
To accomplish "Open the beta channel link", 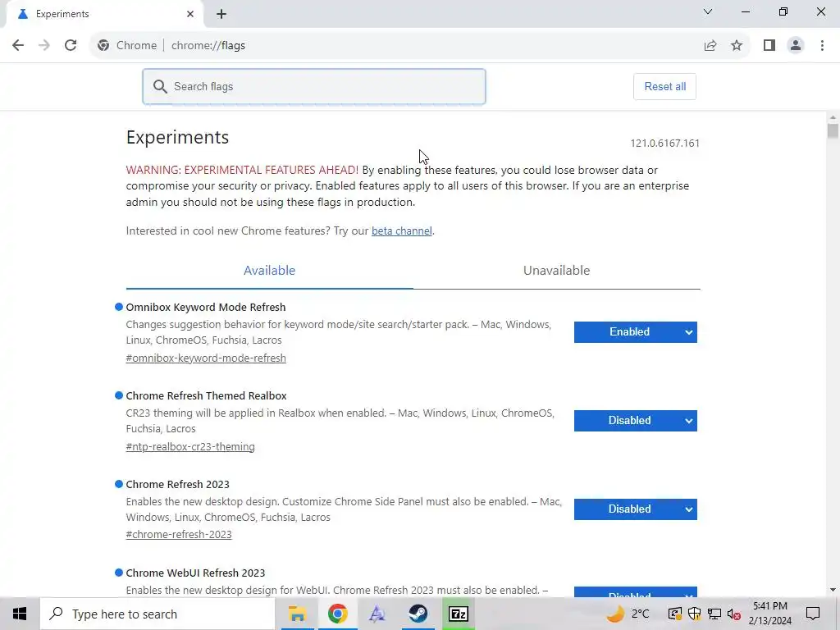I will pyautogui.click(x=402, y=231).
